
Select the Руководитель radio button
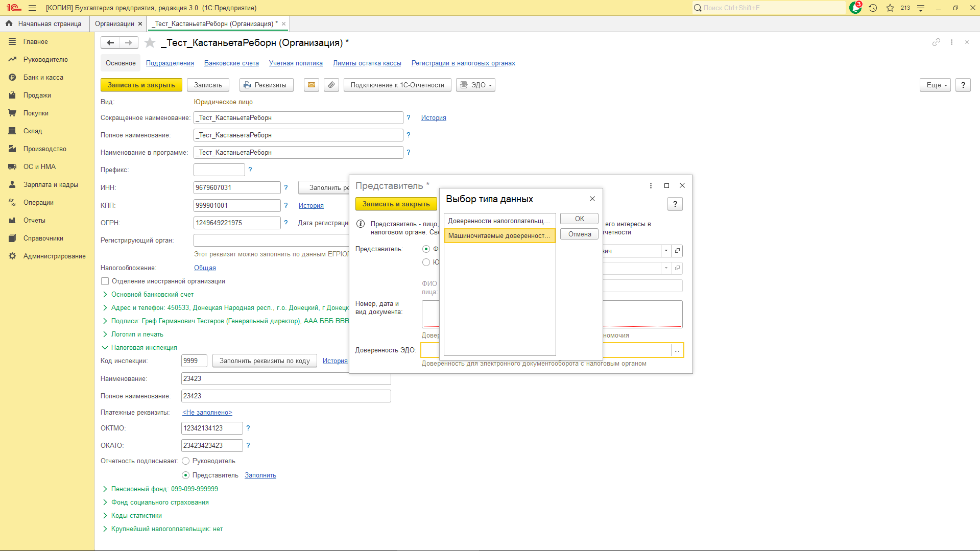coord(186,461)
